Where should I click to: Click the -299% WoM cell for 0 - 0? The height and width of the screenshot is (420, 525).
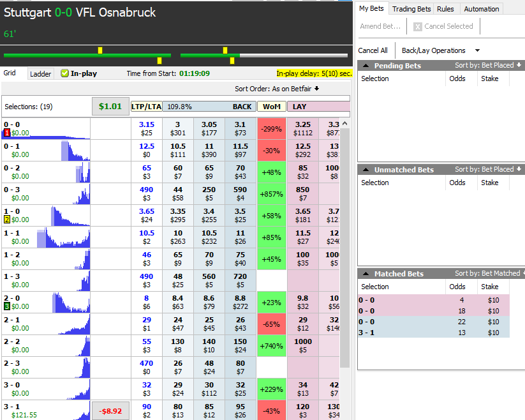[x=272, y=128]
